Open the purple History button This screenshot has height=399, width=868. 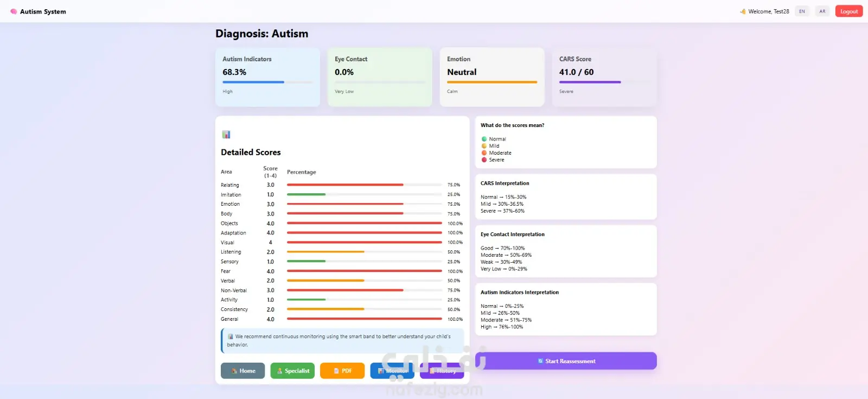pos(442,371)
